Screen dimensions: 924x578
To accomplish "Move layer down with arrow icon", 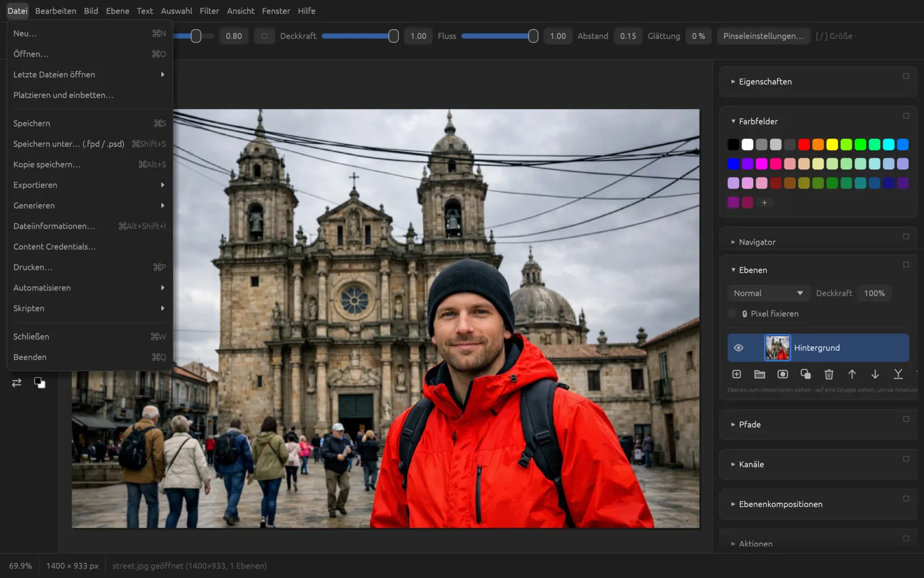I will click(875, 375).
